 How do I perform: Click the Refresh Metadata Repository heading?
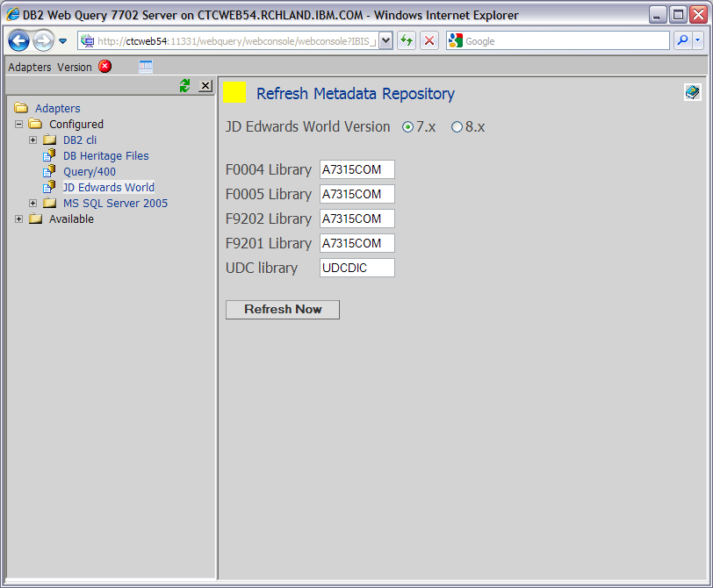(355, 94)
